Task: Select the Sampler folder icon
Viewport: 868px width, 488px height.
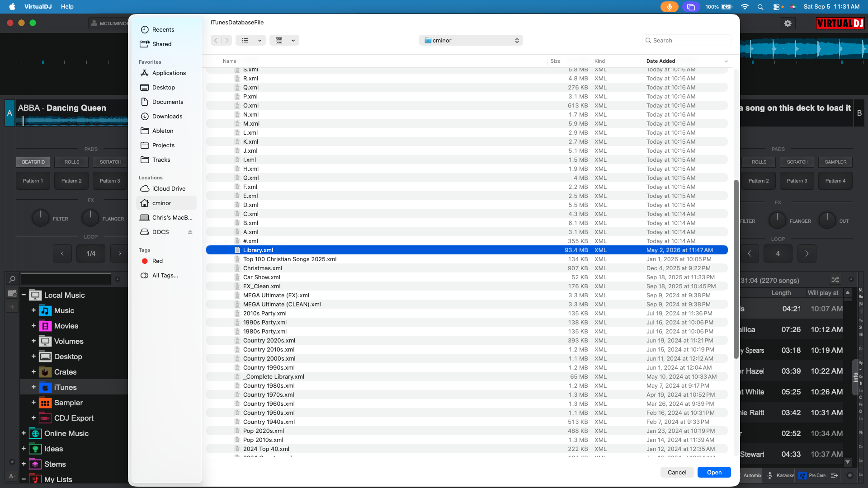Action: [x=45, y=403]
